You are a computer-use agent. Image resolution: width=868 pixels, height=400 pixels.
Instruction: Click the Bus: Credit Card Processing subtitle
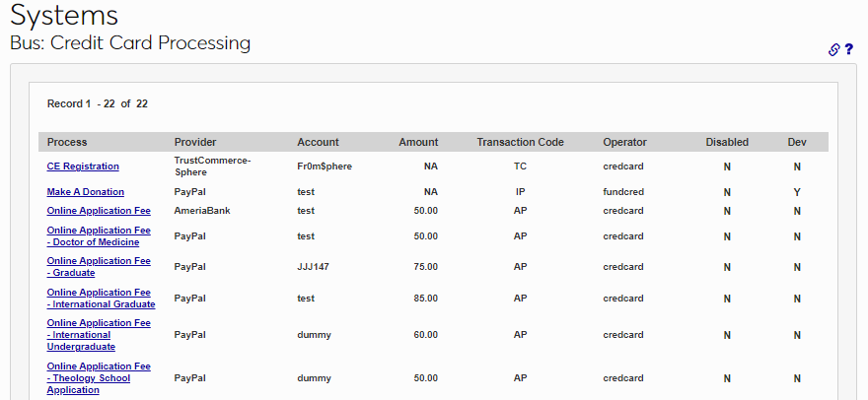pyautogui.click(x=130, y=43)
